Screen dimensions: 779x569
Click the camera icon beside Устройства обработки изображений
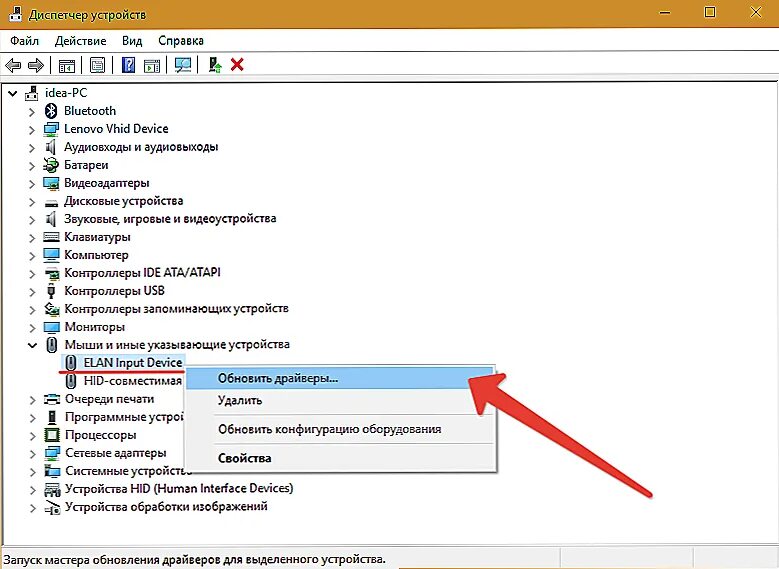(x=52, y=507)
